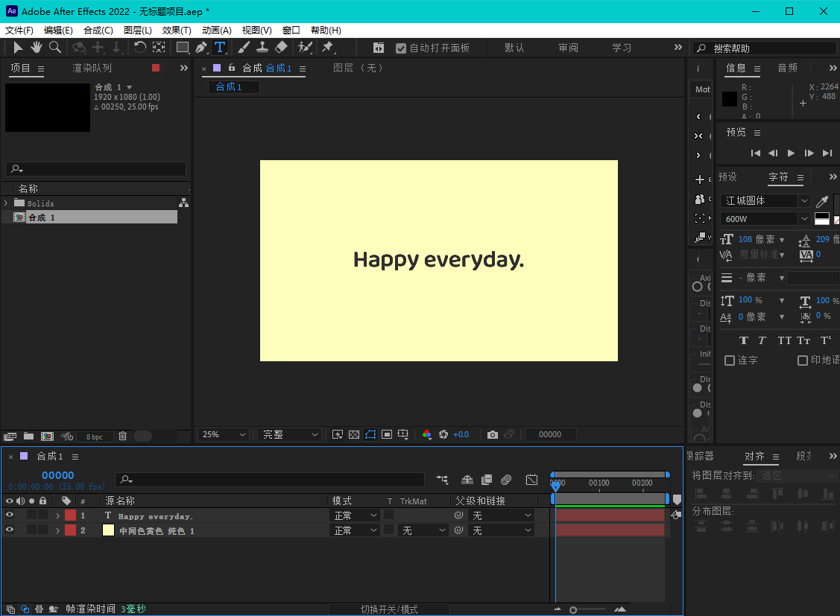This screenshot has width=840, height=616.
Task: Switch to the 渲染队列 tab
Action: point(92,68)
